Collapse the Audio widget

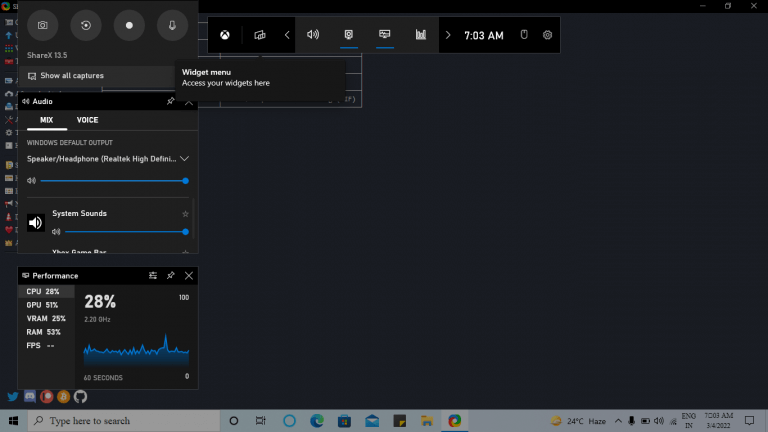(189, 102)
